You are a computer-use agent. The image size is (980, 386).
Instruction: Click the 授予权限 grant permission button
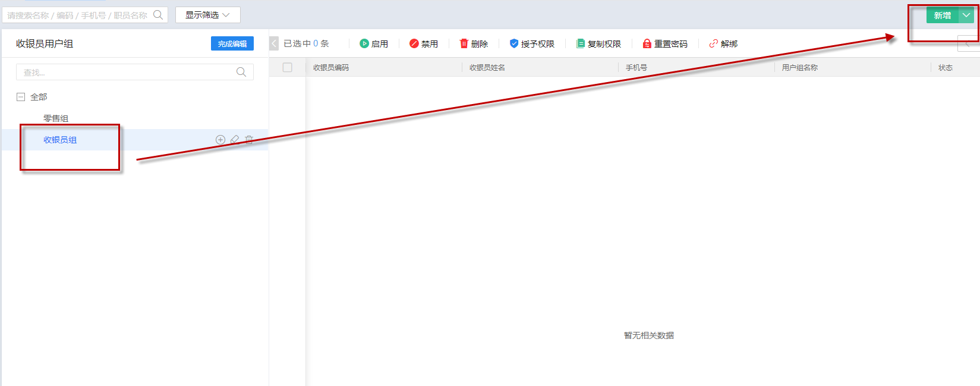532,43
